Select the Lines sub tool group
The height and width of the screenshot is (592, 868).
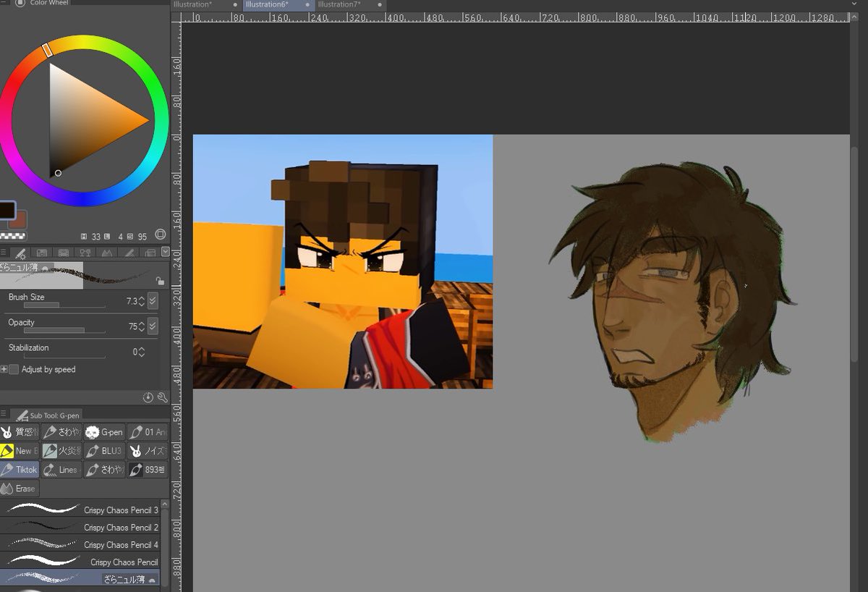[61, 470]
